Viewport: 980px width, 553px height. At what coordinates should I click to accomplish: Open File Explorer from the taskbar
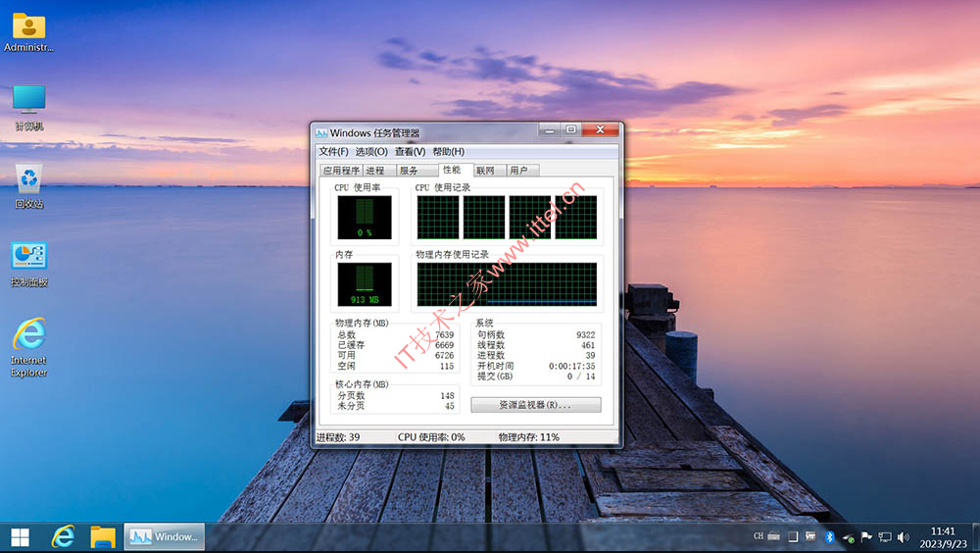(103, 537)
